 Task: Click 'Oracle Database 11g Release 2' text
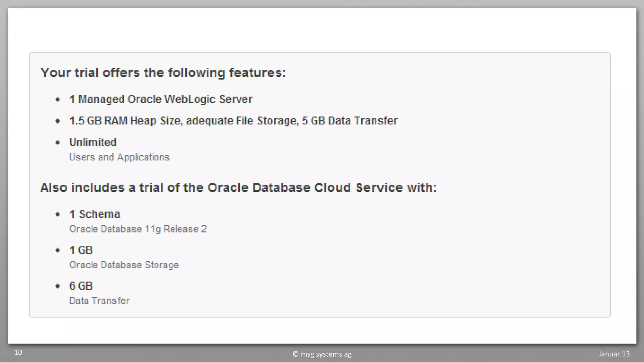click(138, 229)
